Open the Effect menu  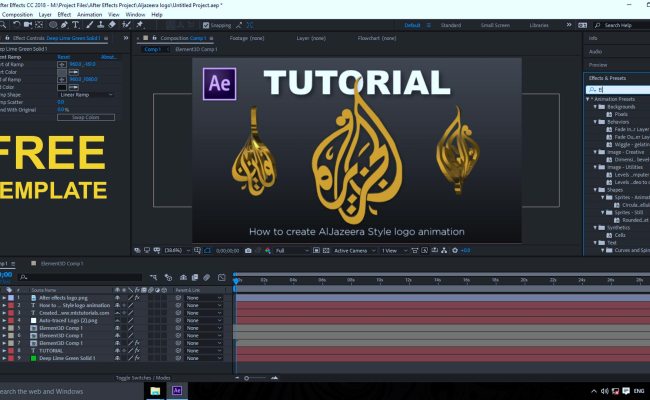pos(64,15)
